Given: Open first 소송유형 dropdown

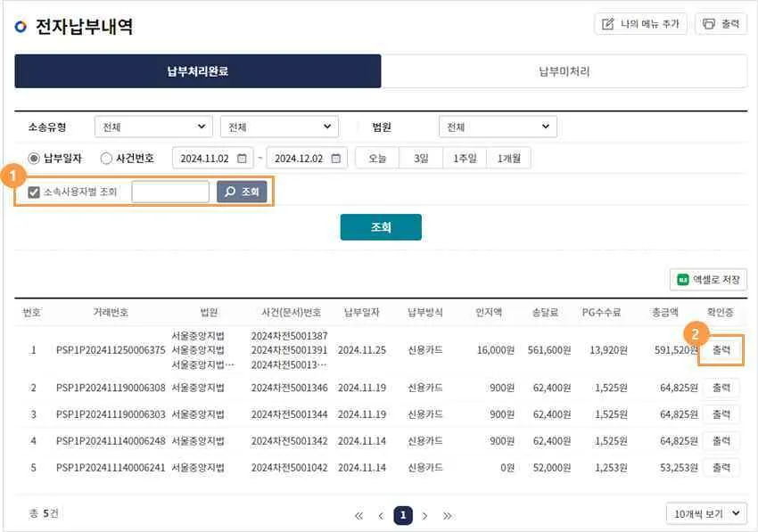Looking at the screenshot, I should coord(153,127).
